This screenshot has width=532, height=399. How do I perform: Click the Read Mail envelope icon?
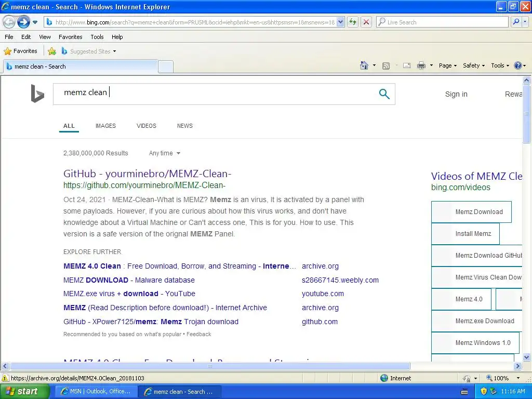(x=406, y=65)
